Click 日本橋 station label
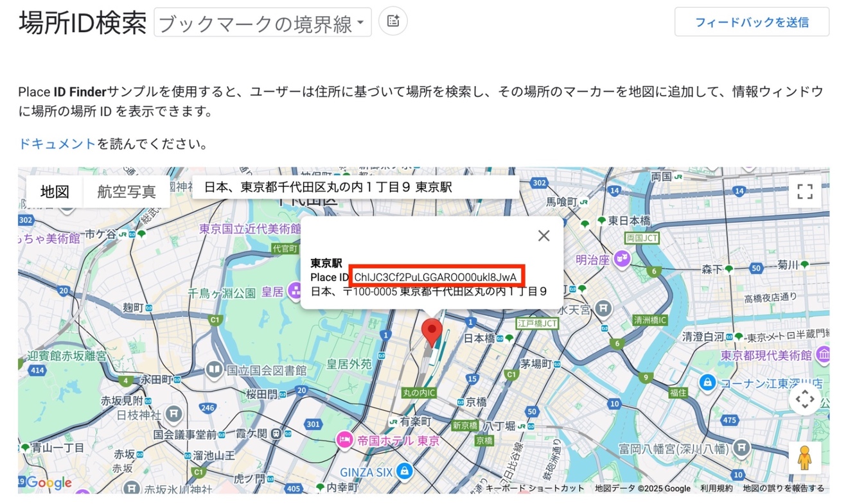 click(479, 338)
